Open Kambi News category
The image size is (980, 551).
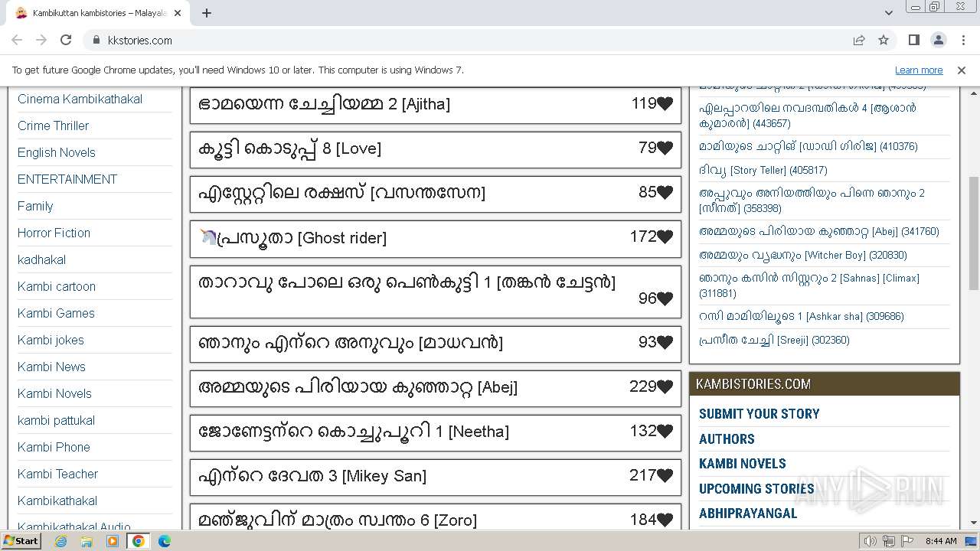(51, 367)
